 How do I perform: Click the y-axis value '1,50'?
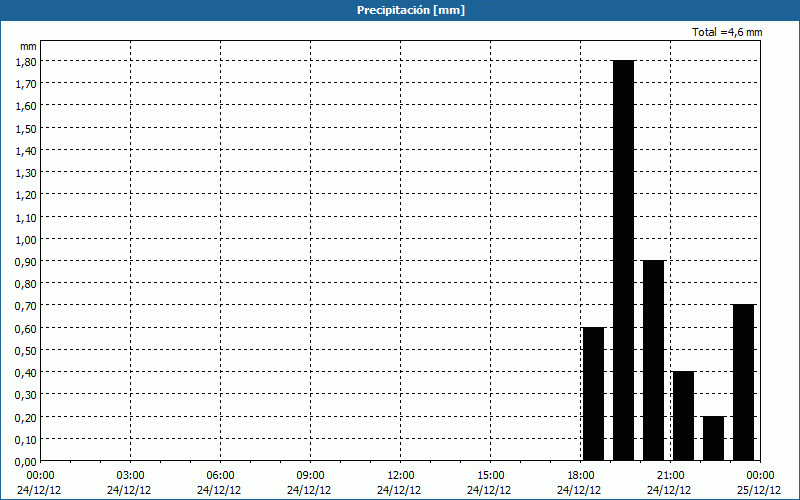click(27, 129)
